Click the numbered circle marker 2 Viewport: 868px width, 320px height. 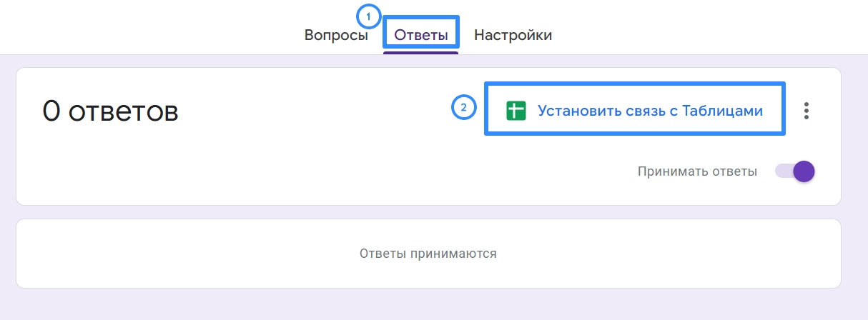tap(463, 108)
